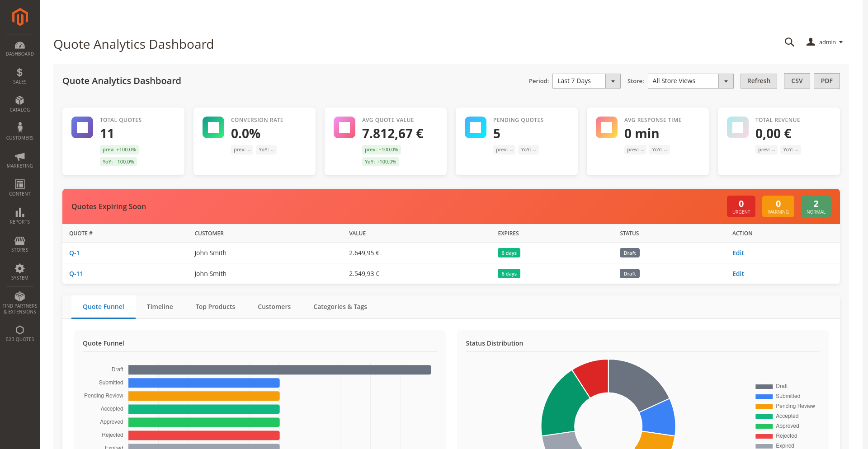
Task: Open the B2B Quotes sidebar menu
Action: point(20,334)
